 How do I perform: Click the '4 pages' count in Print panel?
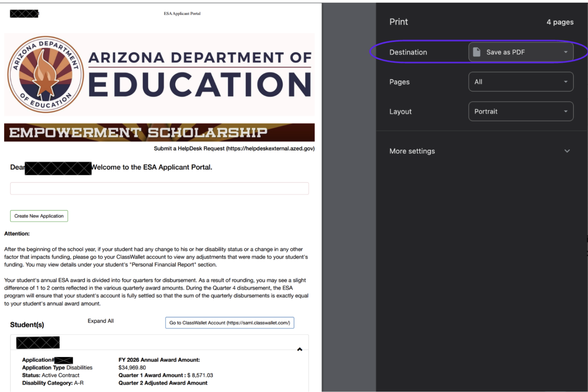560,22
